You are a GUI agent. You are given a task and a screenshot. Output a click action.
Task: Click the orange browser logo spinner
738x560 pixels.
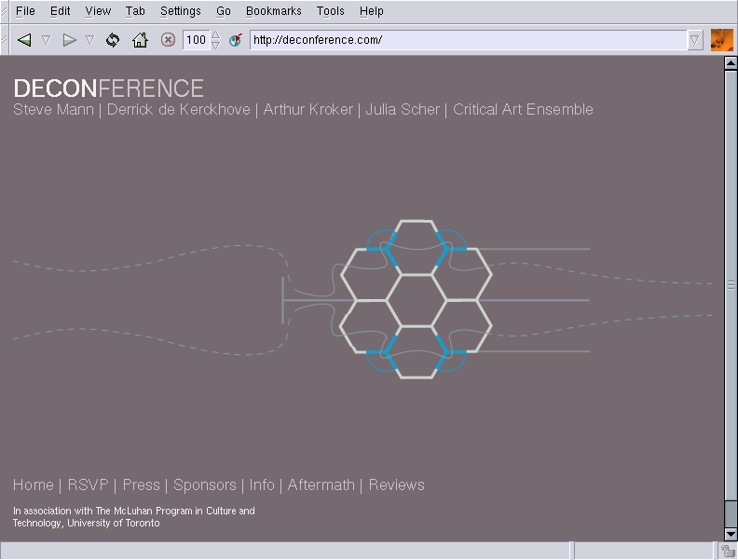click(721, 40)
